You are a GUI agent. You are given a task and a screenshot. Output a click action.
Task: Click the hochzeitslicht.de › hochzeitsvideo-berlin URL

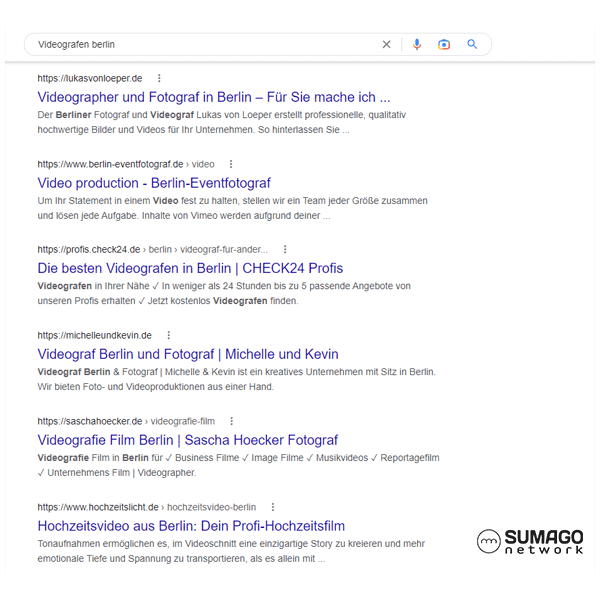pyautogui.click(x=147, y=507)
